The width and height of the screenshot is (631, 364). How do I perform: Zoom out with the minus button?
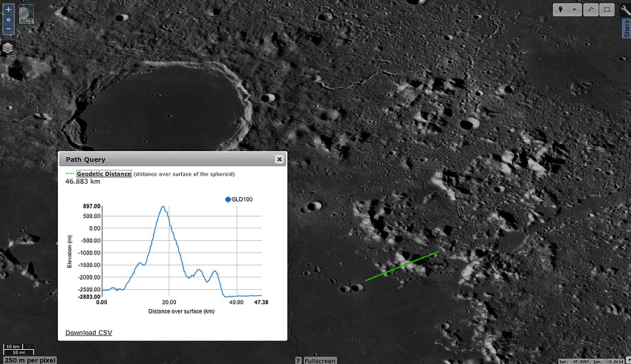tap(8, 29)
